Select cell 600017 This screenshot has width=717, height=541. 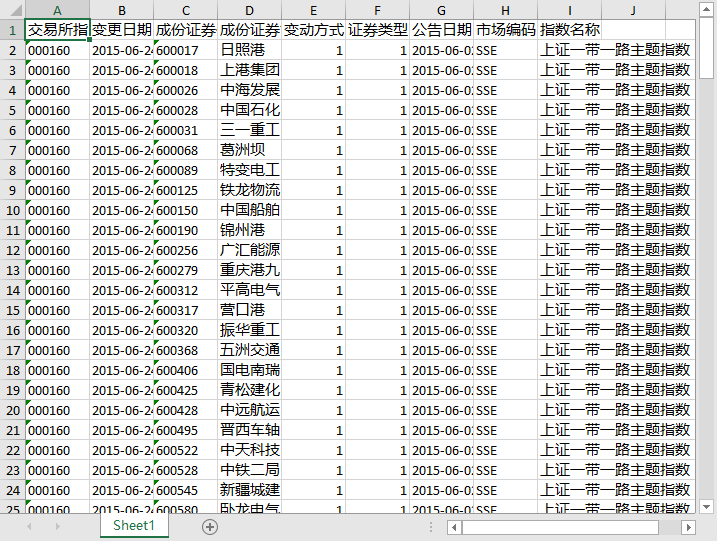tap(186, 50)
